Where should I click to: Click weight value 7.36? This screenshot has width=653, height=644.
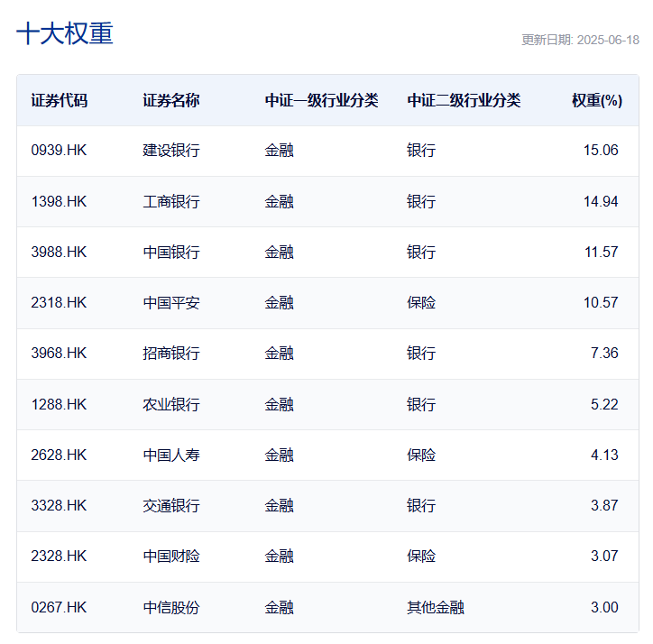tap(604, 354)
